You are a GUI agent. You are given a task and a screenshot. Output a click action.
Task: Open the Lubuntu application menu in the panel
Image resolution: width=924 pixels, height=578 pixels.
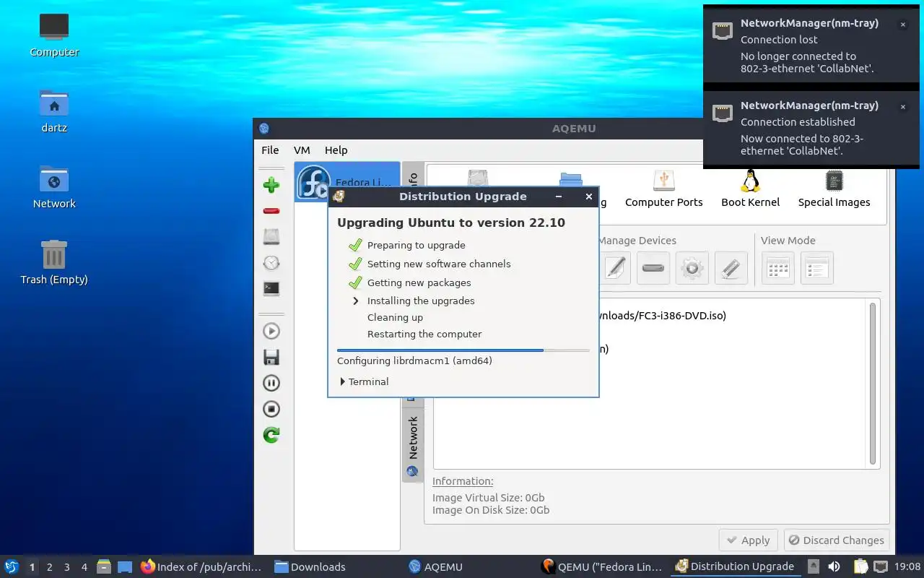click(12, 566)
